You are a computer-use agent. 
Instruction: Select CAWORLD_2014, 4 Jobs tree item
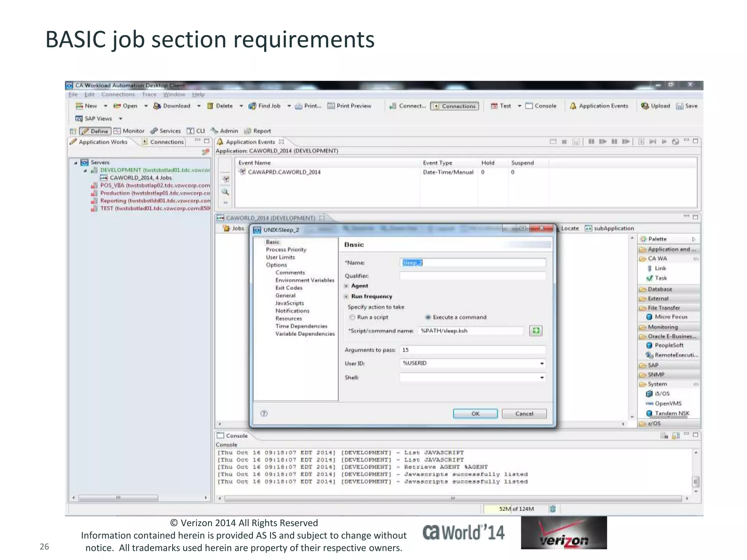(x=136, y=178)
